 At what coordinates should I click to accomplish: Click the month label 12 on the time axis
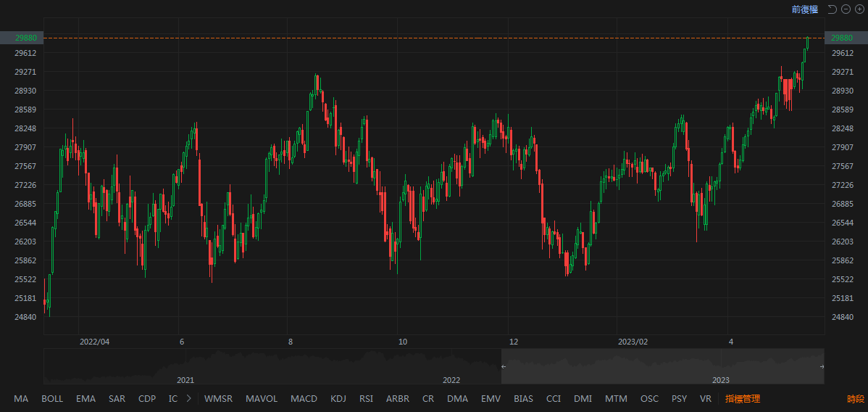(513, 342)
